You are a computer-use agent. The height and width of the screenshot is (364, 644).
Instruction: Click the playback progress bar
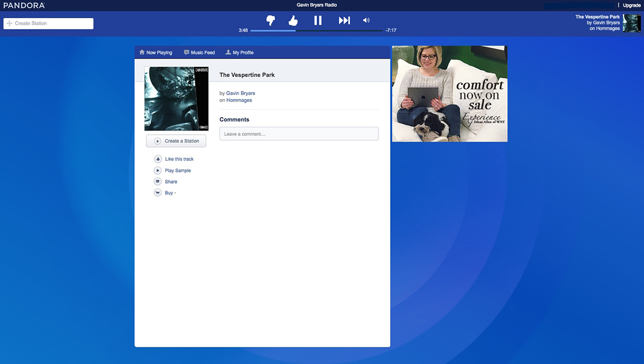[317, 31]
